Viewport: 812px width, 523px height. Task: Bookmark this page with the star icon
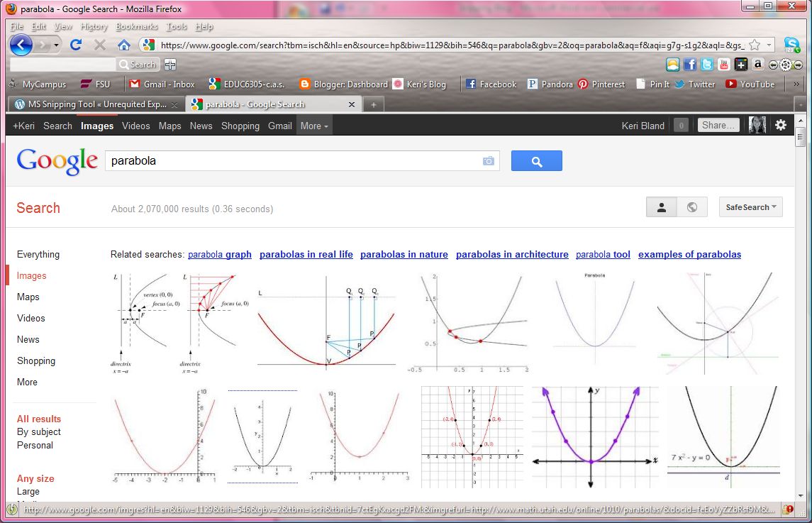pos(755,45)
